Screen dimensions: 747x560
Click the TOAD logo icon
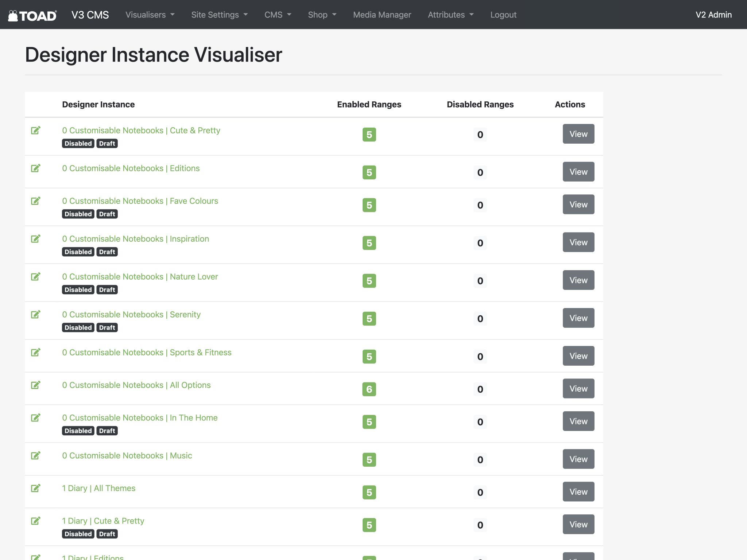coord(32,15)
